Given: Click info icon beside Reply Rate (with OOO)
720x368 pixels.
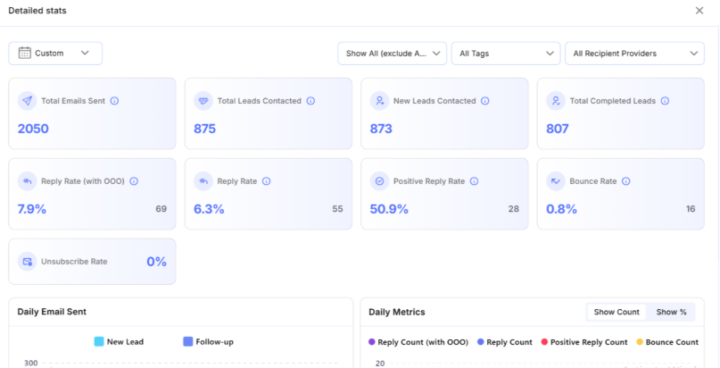Looking at the screenshot, I should click(x=134, y=181).
